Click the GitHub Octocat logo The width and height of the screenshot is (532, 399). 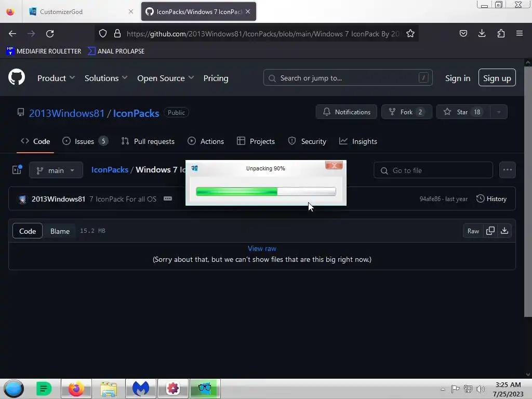(x=16, y=77)
